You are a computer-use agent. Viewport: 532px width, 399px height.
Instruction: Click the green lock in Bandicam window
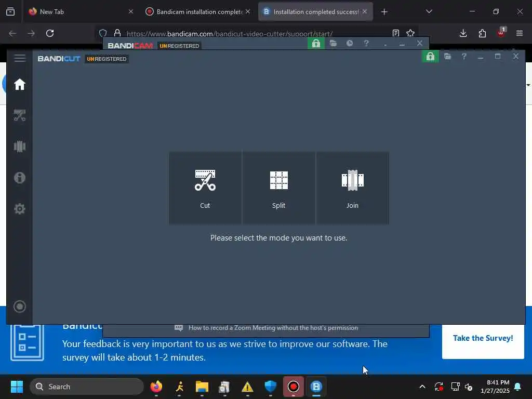pyautogui.click(x=316, y=44)
